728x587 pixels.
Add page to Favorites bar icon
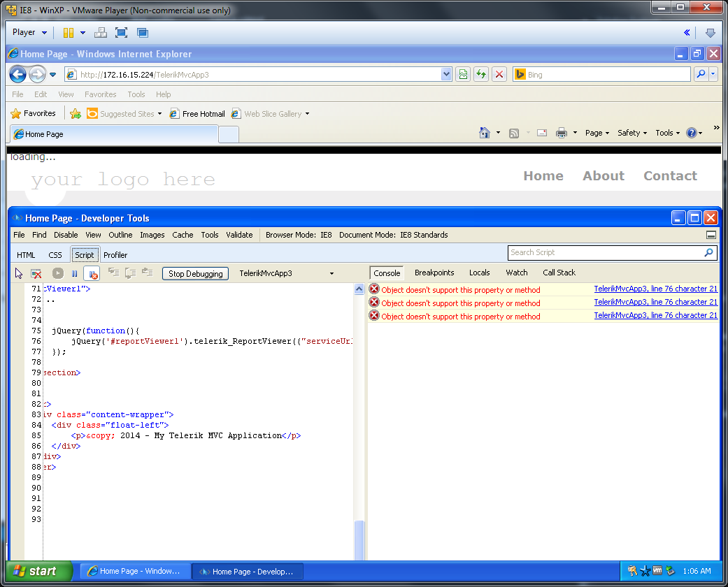(x=76, y=114)
